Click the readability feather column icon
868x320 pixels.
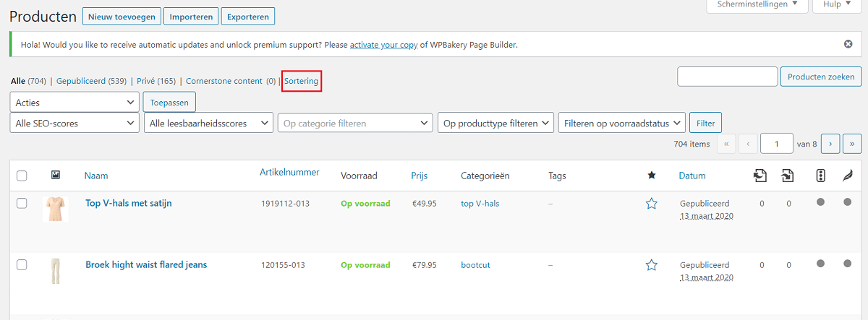848,175
